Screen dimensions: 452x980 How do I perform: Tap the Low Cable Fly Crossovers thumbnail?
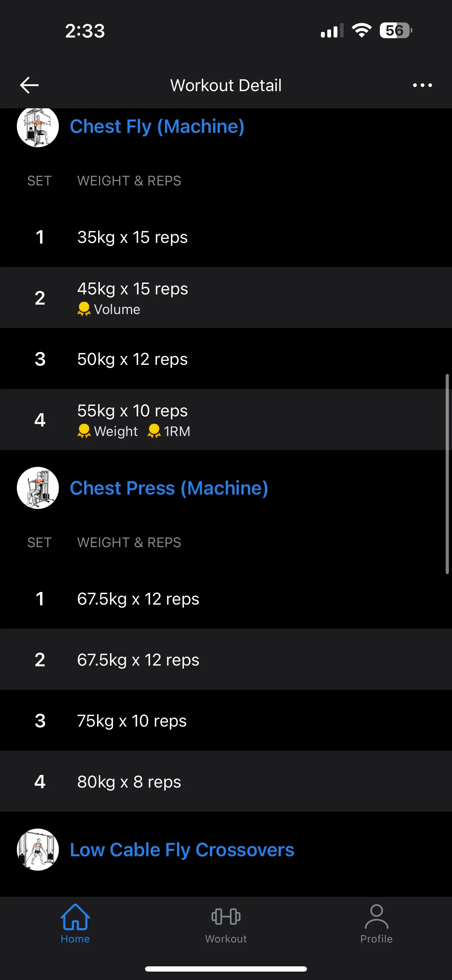(x=38, y=849)
